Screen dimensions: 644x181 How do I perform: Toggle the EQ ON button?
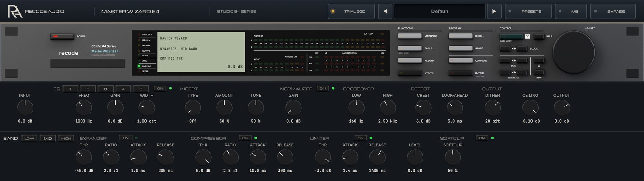(x=160, y=89)
